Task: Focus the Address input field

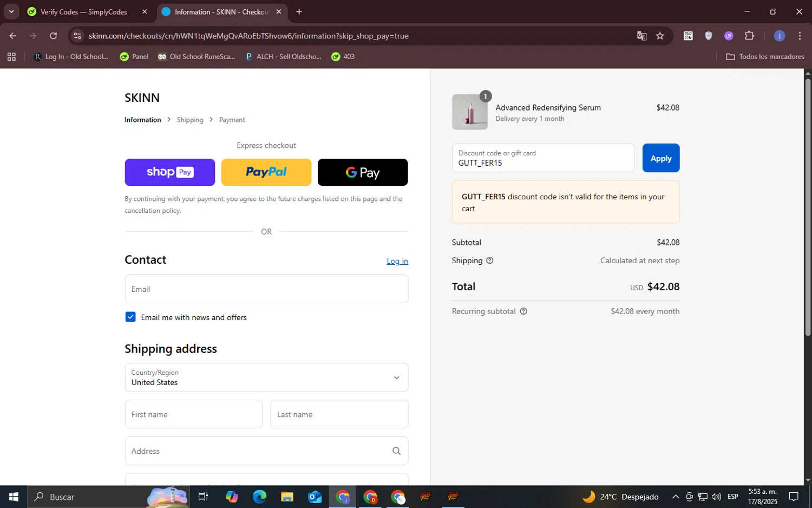Action: point(266,451)
